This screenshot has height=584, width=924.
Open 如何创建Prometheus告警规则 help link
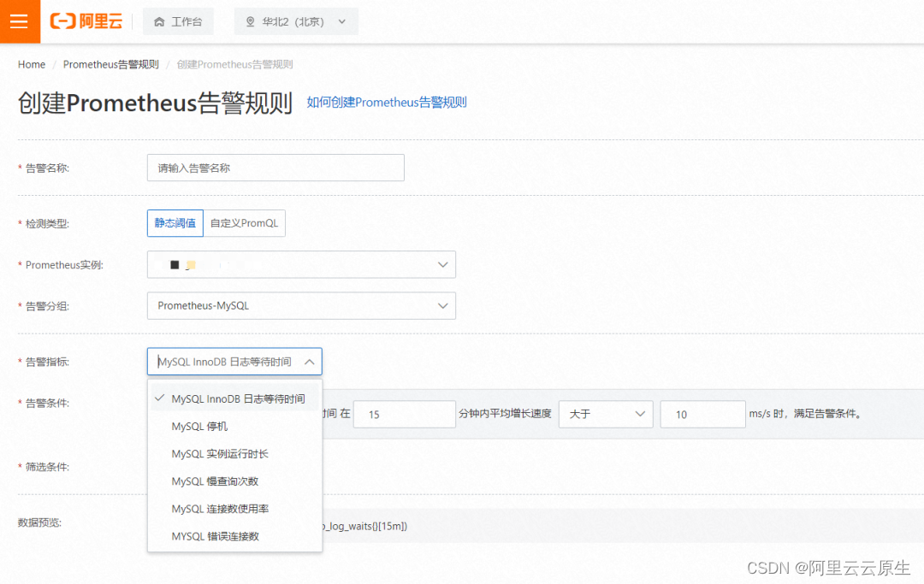(387, 103)
